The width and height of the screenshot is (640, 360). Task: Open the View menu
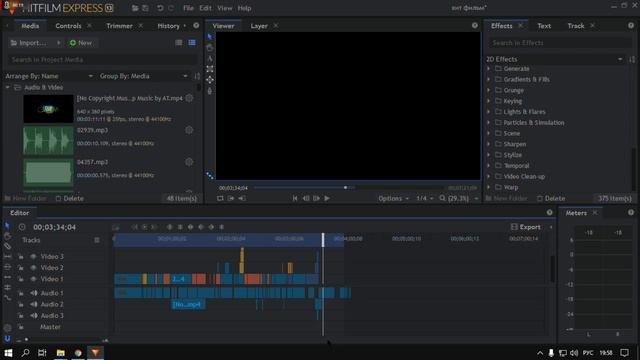coord(224,8)
